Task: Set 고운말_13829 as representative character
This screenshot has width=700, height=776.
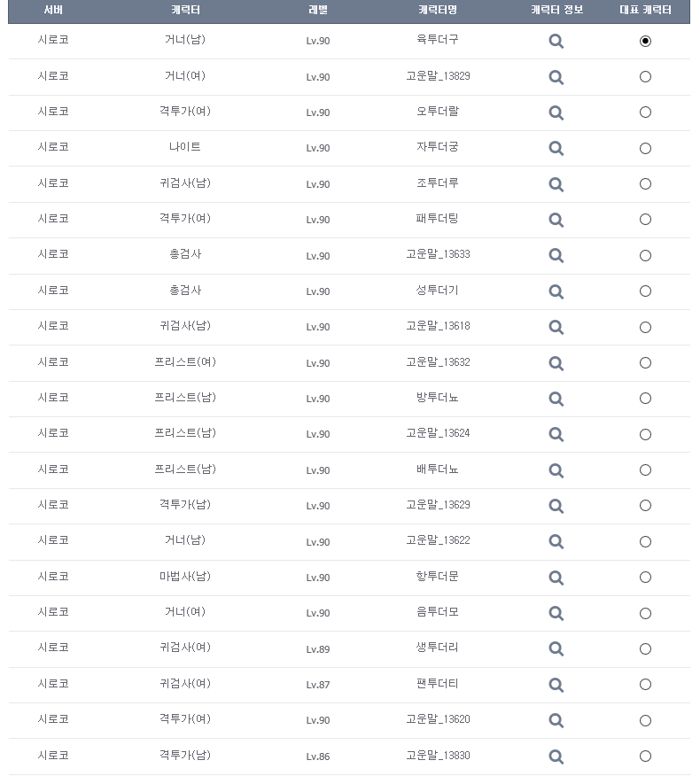Action: pyautogui.click(x=645, y=77)
